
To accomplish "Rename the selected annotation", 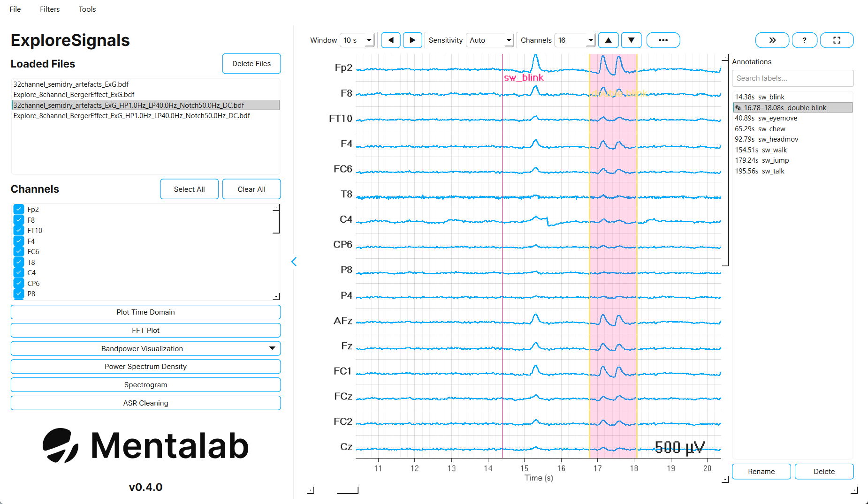I will coord(761,472).
